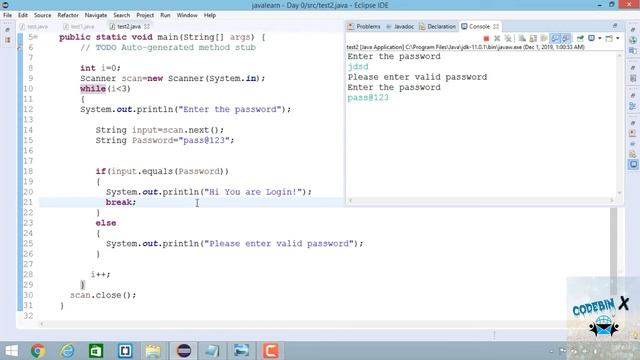The height and width of the screenshot is (360, 640).
Task: Toggle Show Console When Standard Error Changes
Action: pos(566,38)
